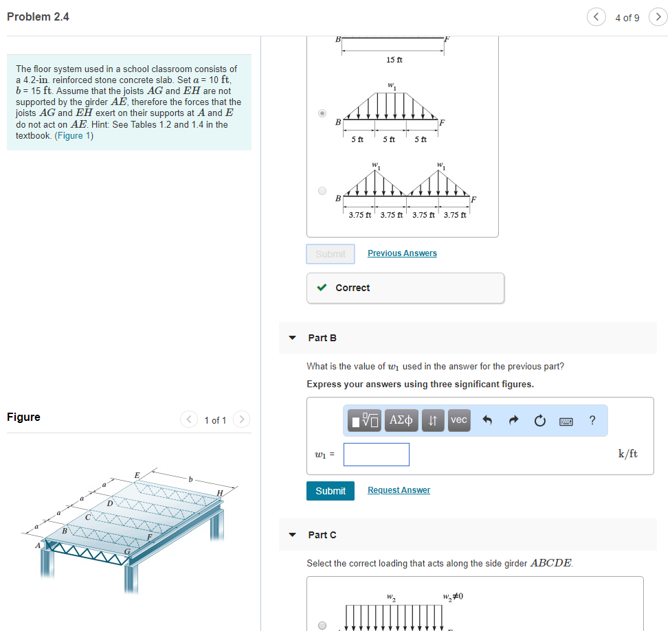Viewport: 672px width, 631px height.
Task: Insert a vector with the vec tool
Action: tap(459, 420)
